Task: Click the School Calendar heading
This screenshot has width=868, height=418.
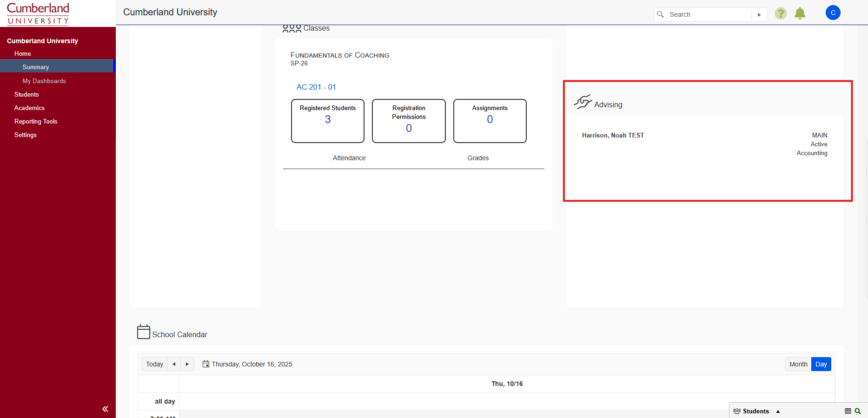Action: tap(179, 334)
